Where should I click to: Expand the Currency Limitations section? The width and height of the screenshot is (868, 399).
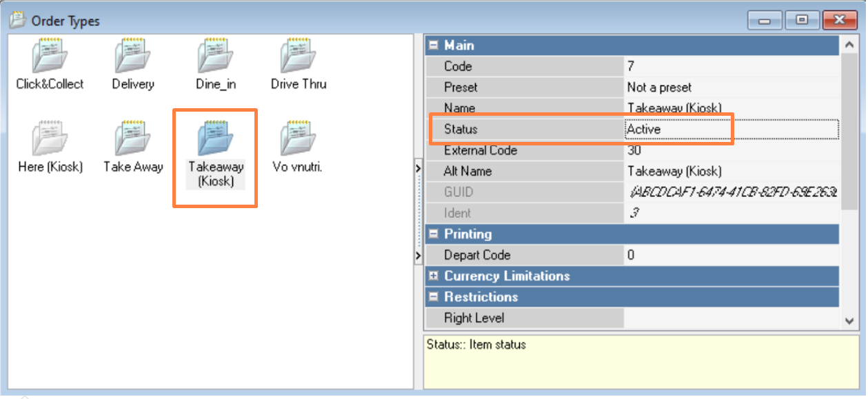pos(434,276)
